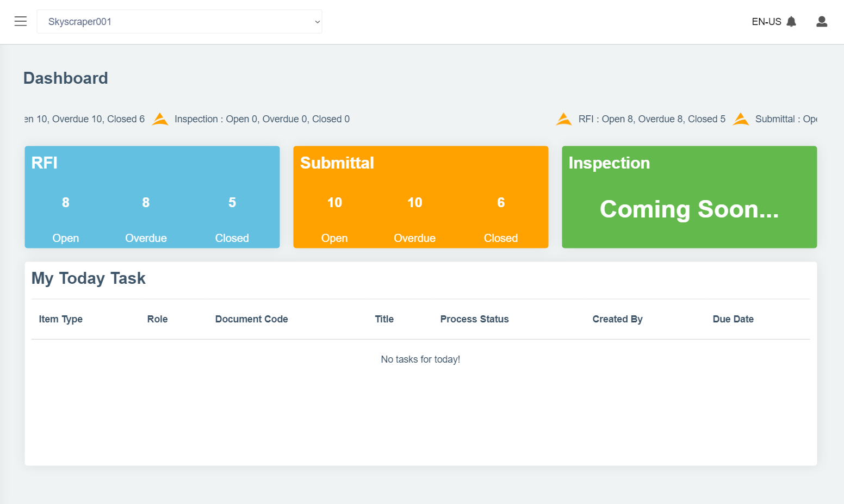This screenshot has height=504, width=844.
Task: View Submittal Closed count of 6
Action: click(501, 203)
